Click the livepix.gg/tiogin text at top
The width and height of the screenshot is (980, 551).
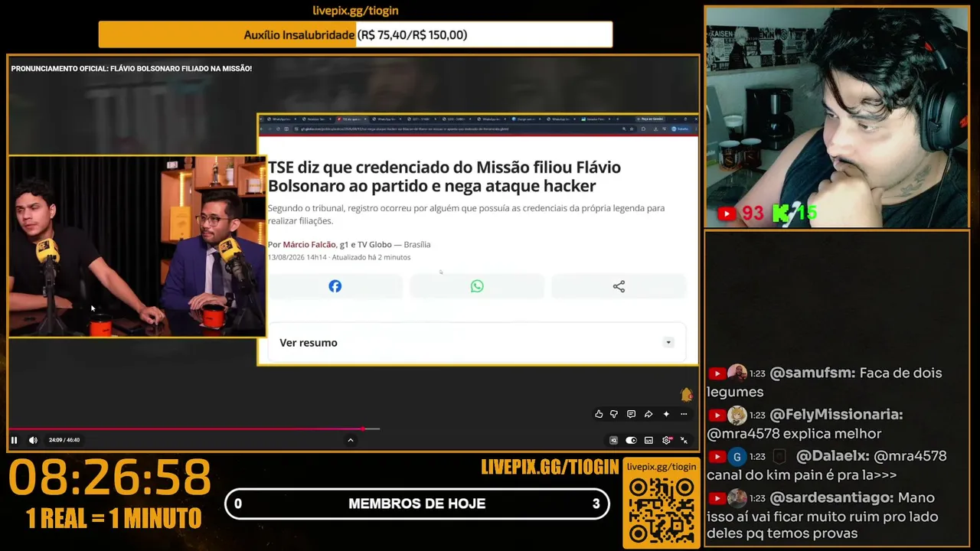point(355,11)
